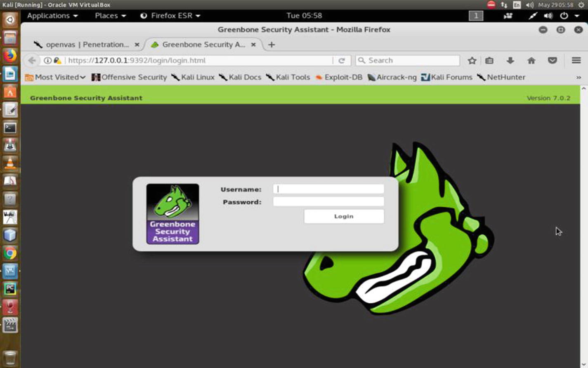Reload the page with the refresh icon

342,60
